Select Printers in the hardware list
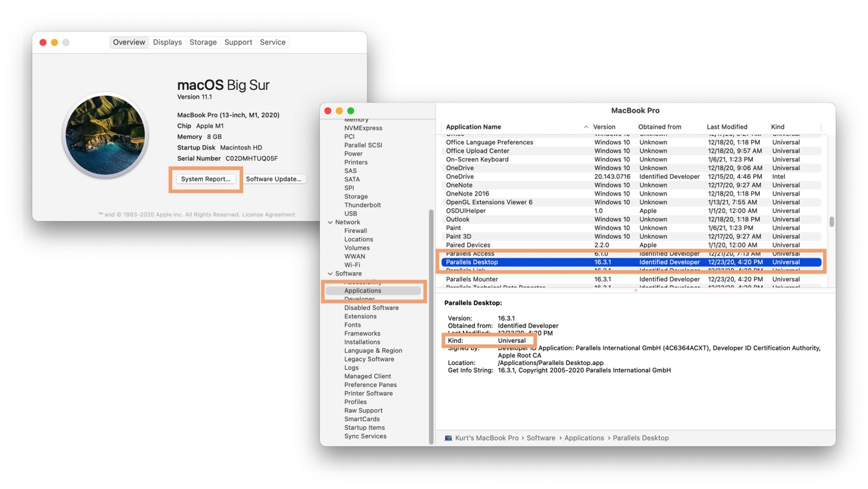The width and height of the screenshot is (868, 489). (x=356, y=162)
